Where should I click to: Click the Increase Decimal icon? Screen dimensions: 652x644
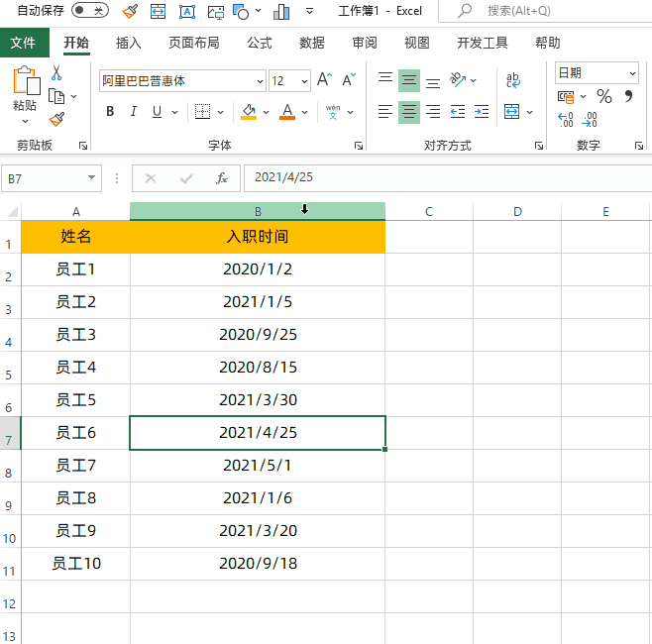pyautogui.click(x=566, y=120)
